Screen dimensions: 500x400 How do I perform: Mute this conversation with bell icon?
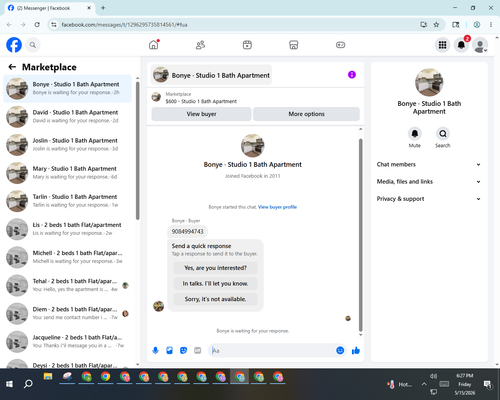click(415, 134)
